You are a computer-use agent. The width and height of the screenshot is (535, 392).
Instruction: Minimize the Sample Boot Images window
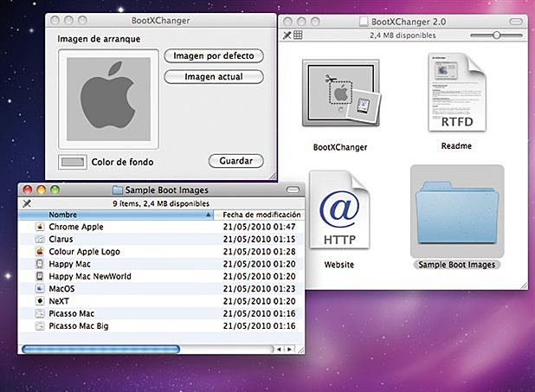(x=42, y=190)
